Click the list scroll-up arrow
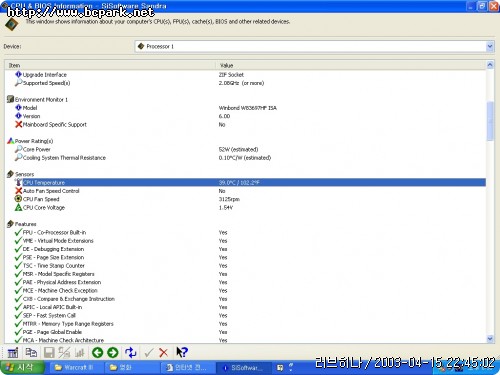 pos(490,65)
